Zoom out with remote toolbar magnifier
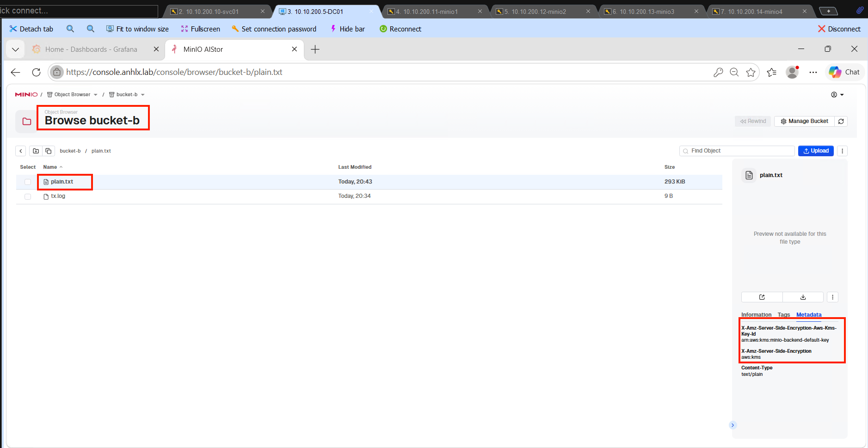868x448 pixels. 91,29
